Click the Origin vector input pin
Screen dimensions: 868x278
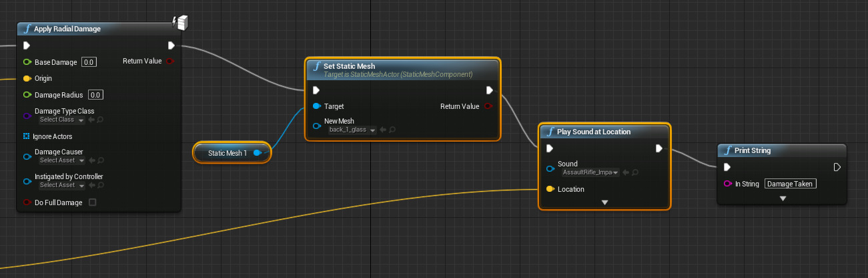[x=27, y=78]
